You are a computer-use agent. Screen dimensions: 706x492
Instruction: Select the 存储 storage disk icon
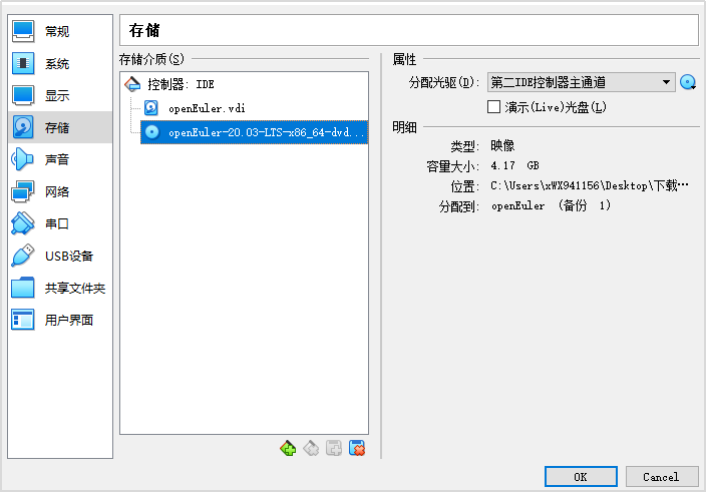point(23,127)
